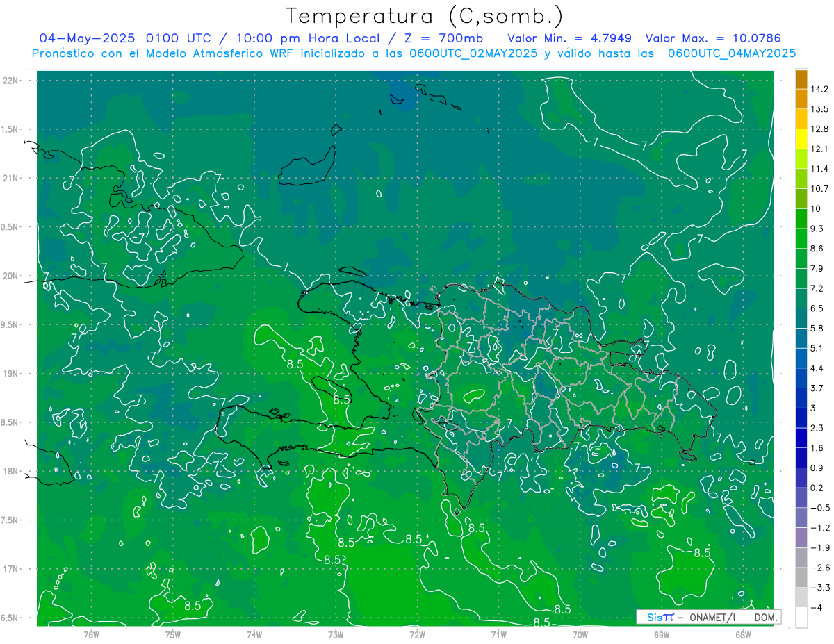Pick the topmost brown-orange colorbar swatch above 14.2

801,79
